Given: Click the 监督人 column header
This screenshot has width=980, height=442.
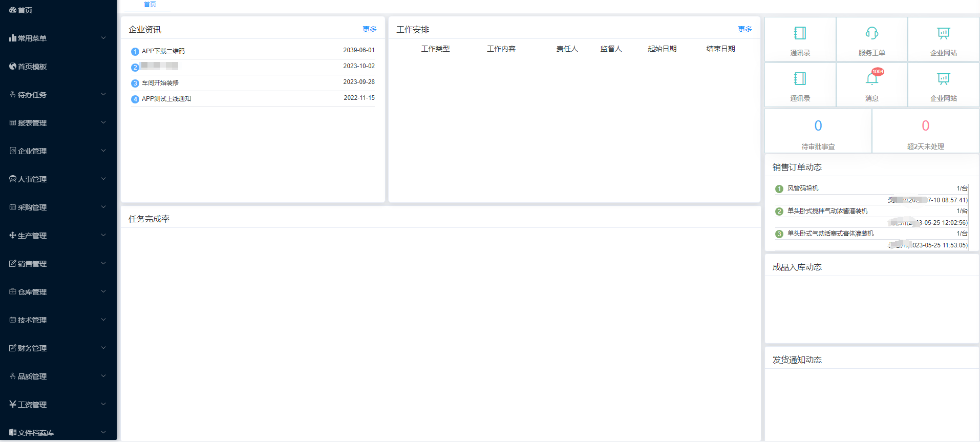Looking at the screenshot, I should pyautogui.click(x=611, y=49).
